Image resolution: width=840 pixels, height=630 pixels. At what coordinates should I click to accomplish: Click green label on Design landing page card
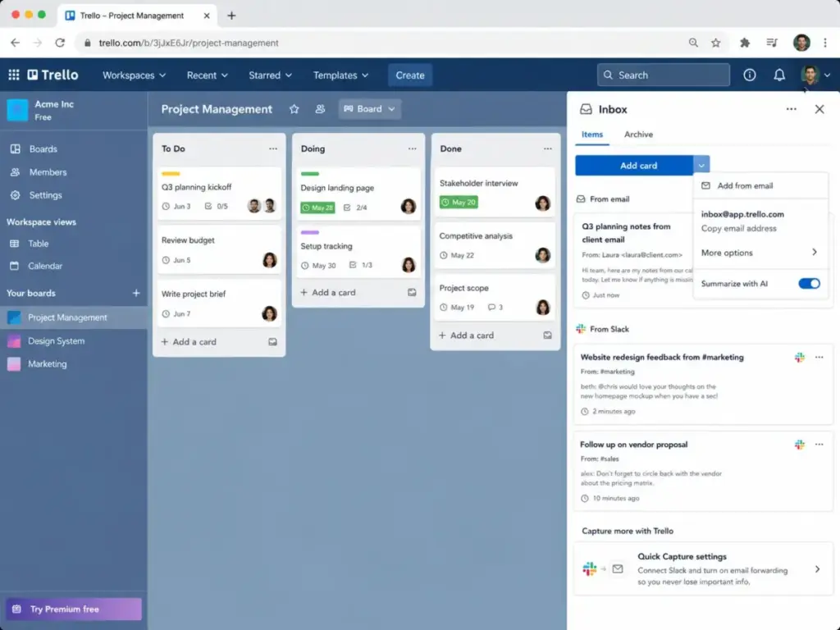pos(309,174)
